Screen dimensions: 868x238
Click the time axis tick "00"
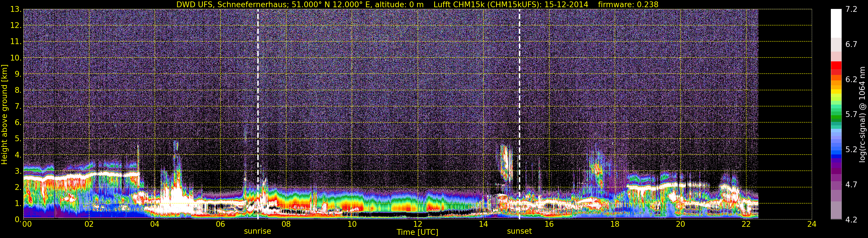27,224
